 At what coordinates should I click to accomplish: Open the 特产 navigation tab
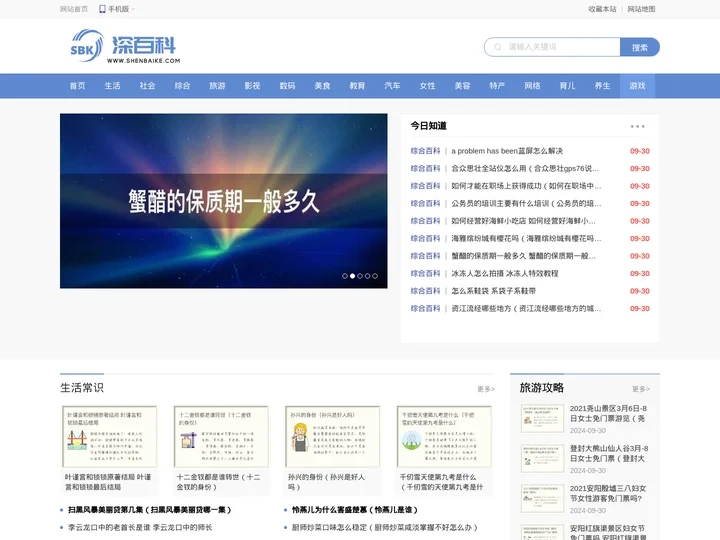coord(497,86)
